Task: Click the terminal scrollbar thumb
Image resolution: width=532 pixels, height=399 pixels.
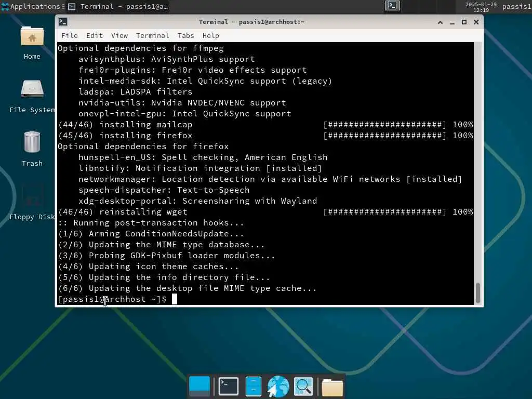Action: tap(478, 293)
